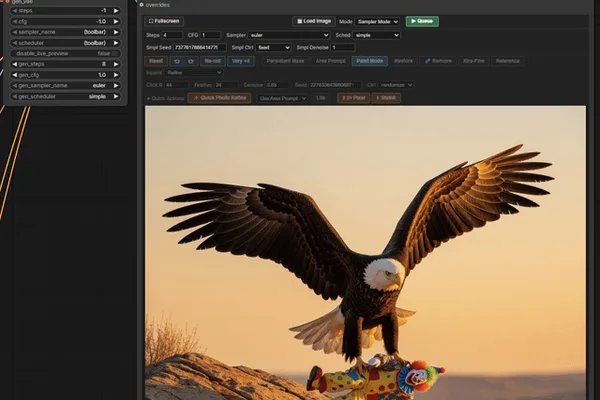Screen dimensions: 600x400
Task: Open the Ctrl dropdown set to randomize
Action: 395,85
